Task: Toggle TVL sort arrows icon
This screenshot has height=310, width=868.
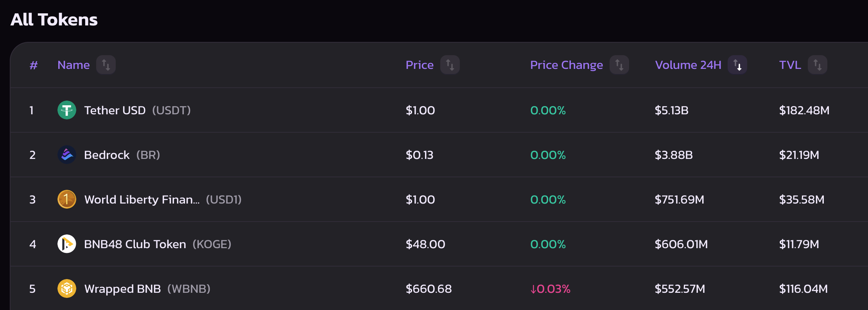Action: tap(818, 65)
